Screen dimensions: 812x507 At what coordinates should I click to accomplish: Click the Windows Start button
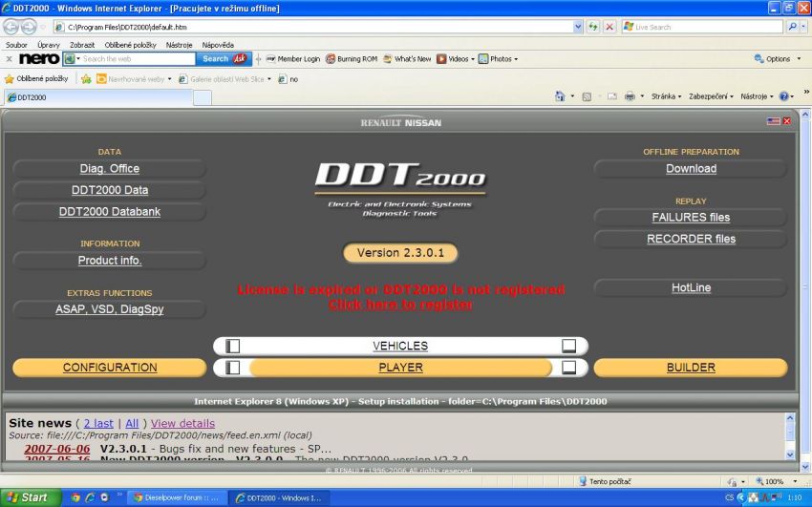(30, 497)
